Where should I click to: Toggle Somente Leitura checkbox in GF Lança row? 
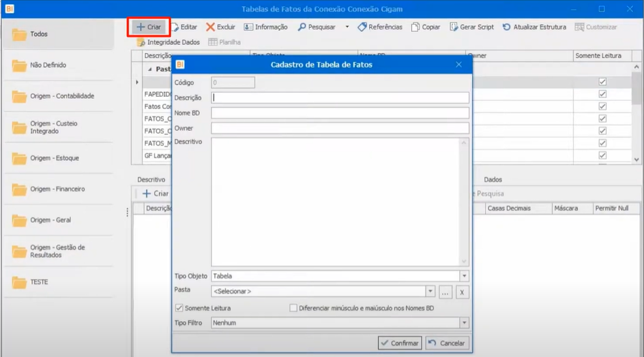(602, 155)
